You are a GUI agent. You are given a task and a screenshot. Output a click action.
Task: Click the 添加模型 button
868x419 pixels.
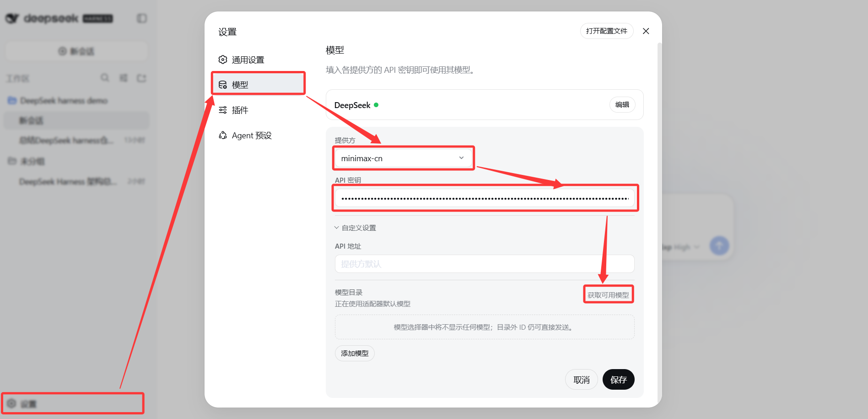(355, 354)
